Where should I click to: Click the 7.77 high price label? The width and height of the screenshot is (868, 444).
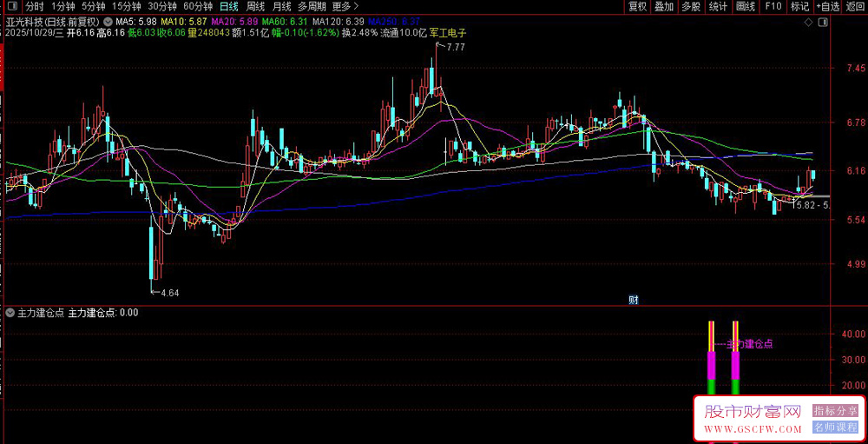(456, 47)
